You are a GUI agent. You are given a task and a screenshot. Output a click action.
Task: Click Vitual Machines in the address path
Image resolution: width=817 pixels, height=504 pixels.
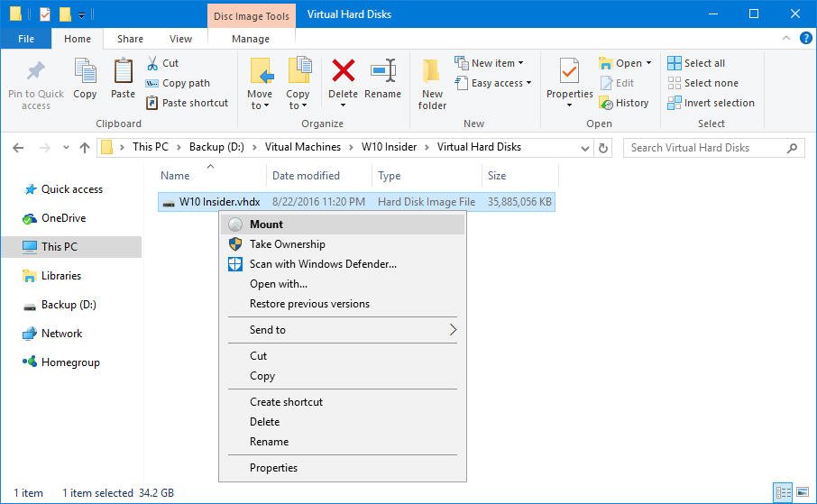coord(303,147)
